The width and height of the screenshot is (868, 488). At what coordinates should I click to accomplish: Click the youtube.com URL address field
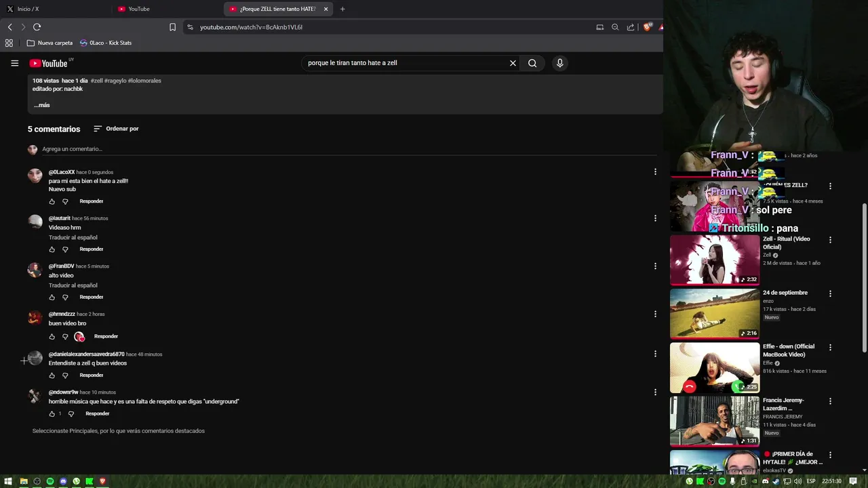point(387,27)
